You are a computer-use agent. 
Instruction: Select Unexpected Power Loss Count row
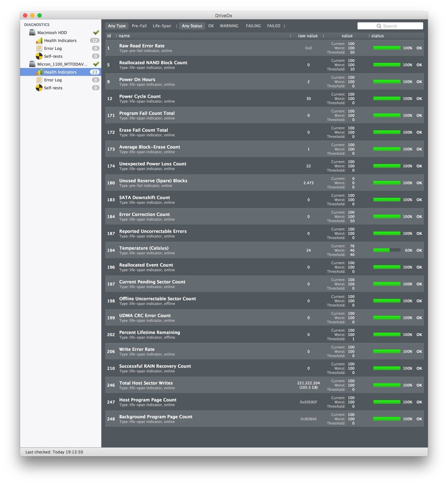pyautogui.click(x=264, y=166)
